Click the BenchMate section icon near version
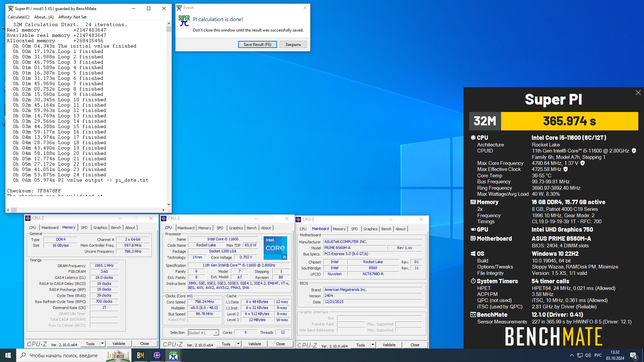This screenshot has height=362, width=644. [473, 315]
